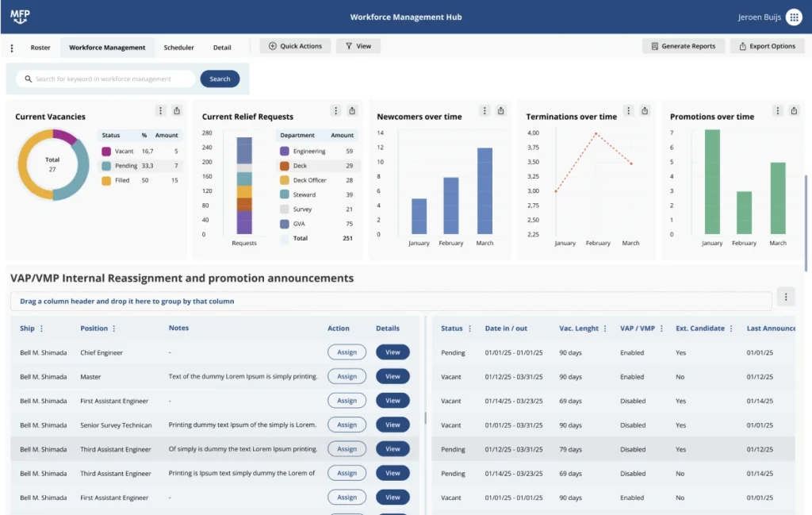Screen dimensions: 812x515
Task: Click the MFP anchor logo
Action: point(20,16)
